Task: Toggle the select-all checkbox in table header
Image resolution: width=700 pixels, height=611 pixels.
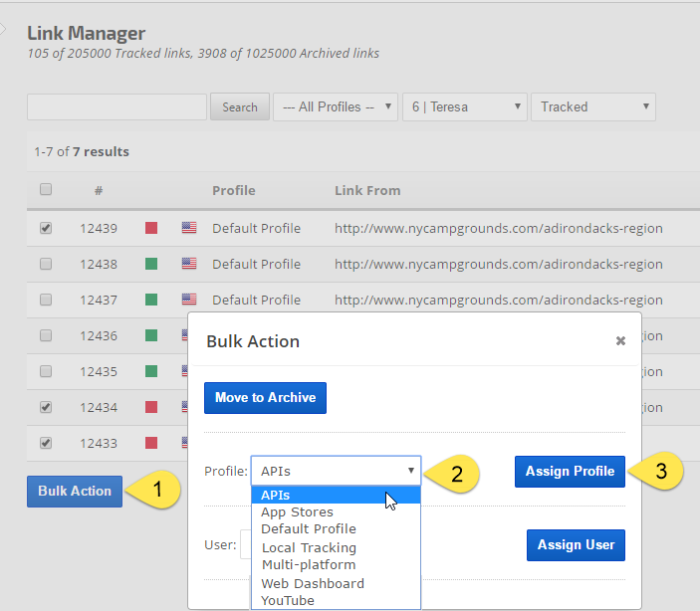Action: pos(46,190)
